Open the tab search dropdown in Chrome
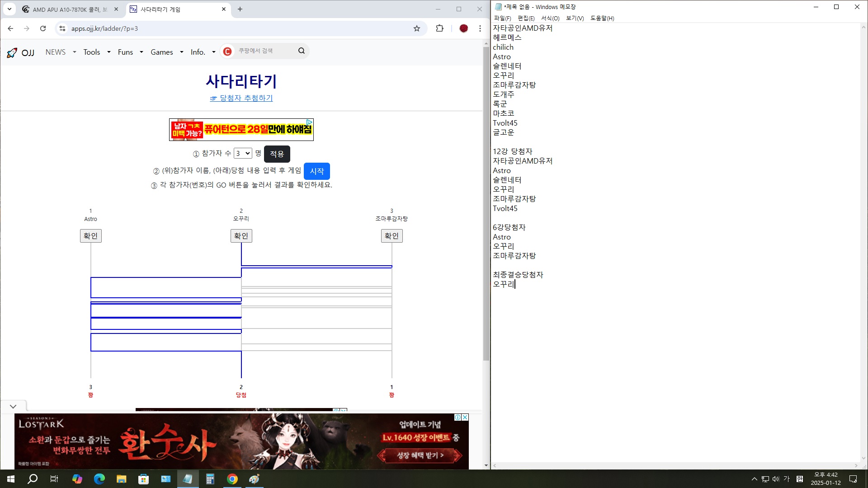The width and height of the screenshot is (868, 488). point(9,9)
